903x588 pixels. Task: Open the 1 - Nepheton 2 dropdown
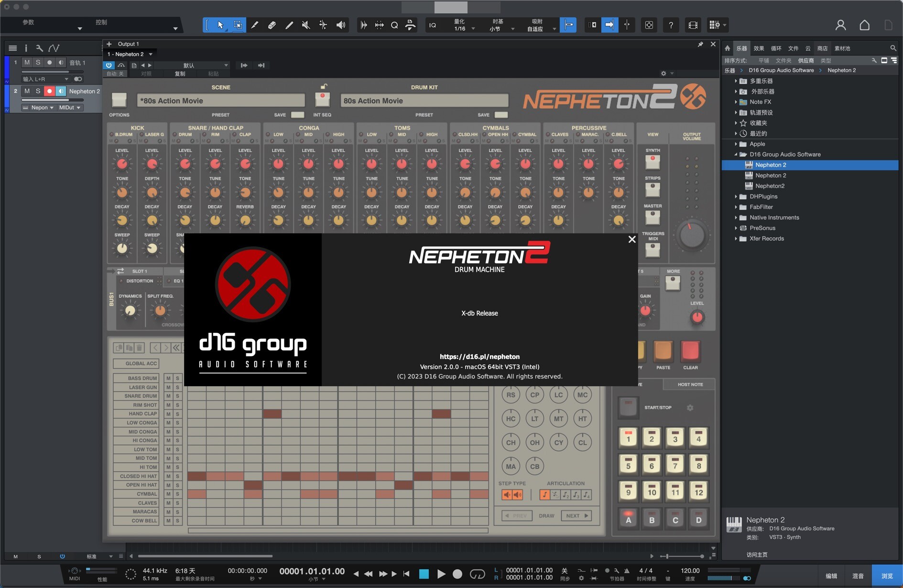(x=130, y=54)
